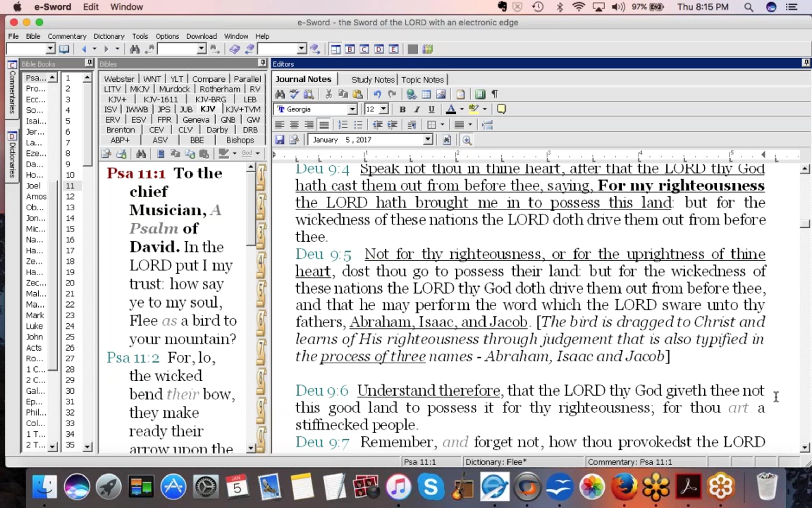The height and width of the screenshot is (508, 812).
Task: Open the font size 12 dropdown
Action: [x=383, y=109]
